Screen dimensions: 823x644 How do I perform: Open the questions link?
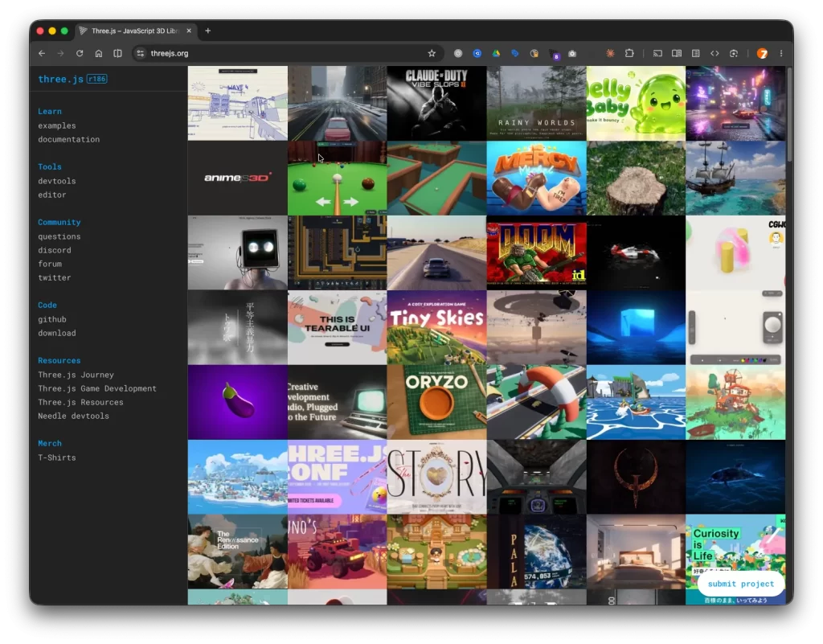click(x=59, y=236)
